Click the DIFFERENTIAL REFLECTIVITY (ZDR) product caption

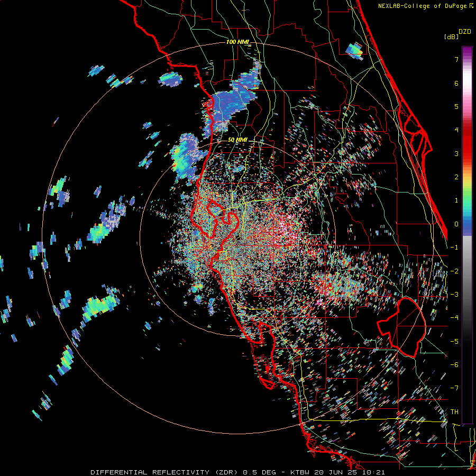tap(166, 472)
